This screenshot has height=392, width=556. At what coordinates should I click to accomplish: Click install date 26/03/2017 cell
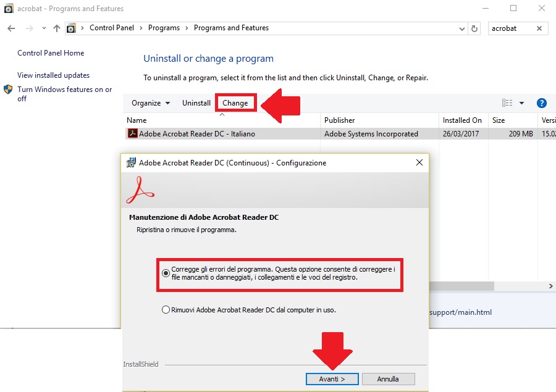(x=461, y=134)
